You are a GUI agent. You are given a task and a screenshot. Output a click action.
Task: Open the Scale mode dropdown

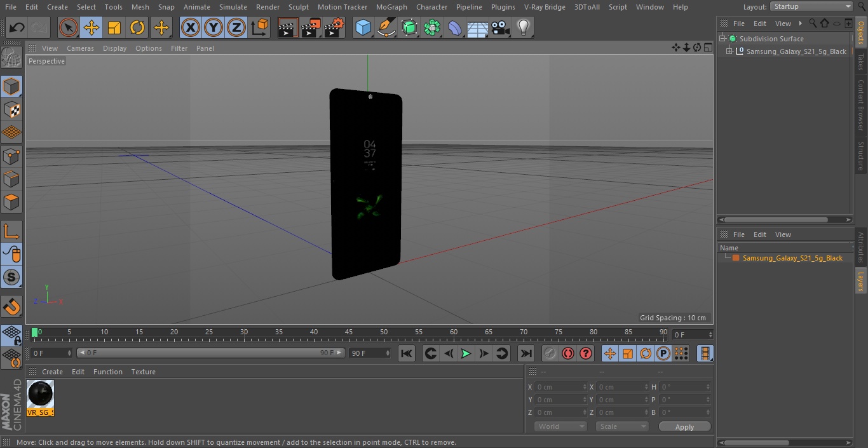pos(622,426)
